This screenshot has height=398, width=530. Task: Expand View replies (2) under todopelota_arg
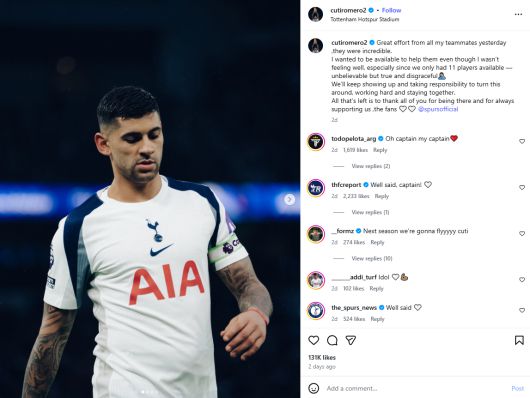click(371, 166)
